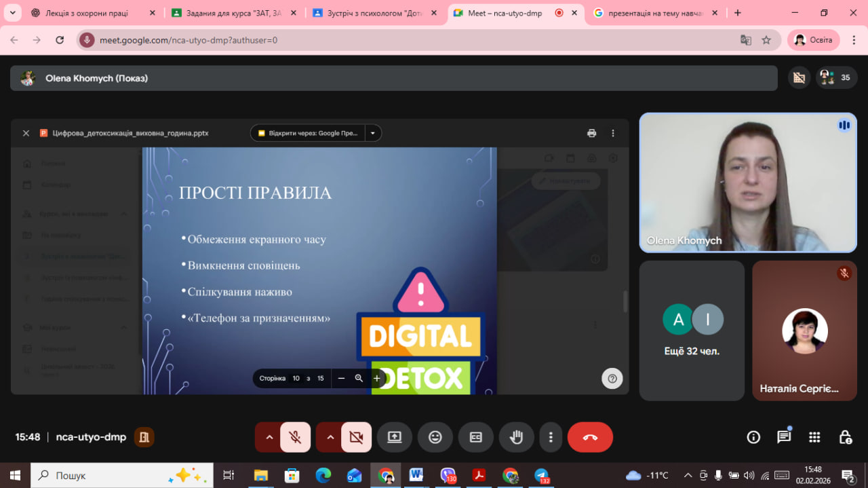Leave the call with red hang-up button

(590, 437)
